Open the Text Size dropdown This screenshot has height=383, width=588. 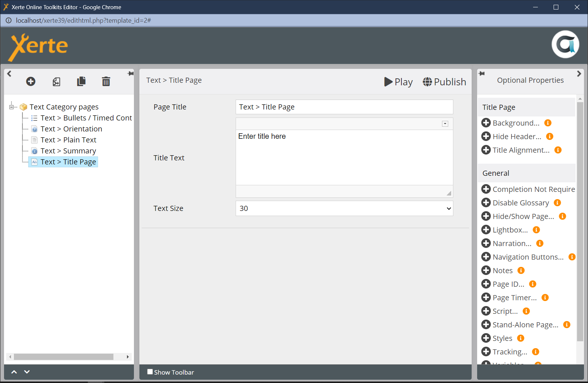coord(344,208)
